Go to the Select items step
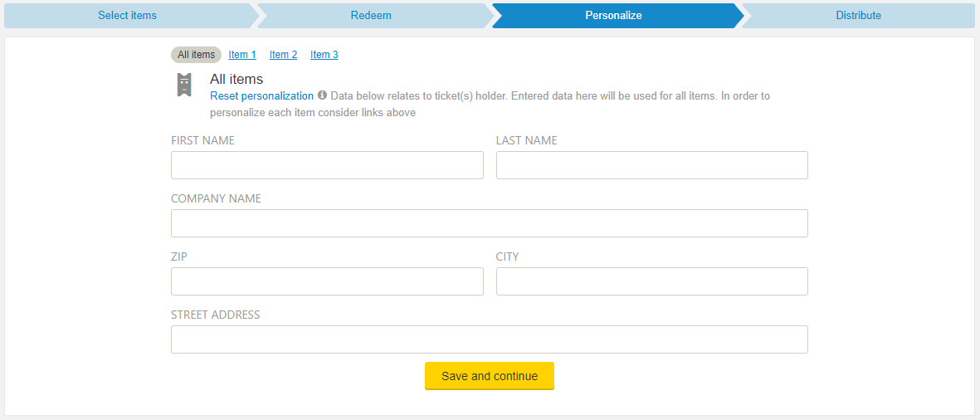The height and width of the screenshot is (420, 980). [x=128, y=16]
